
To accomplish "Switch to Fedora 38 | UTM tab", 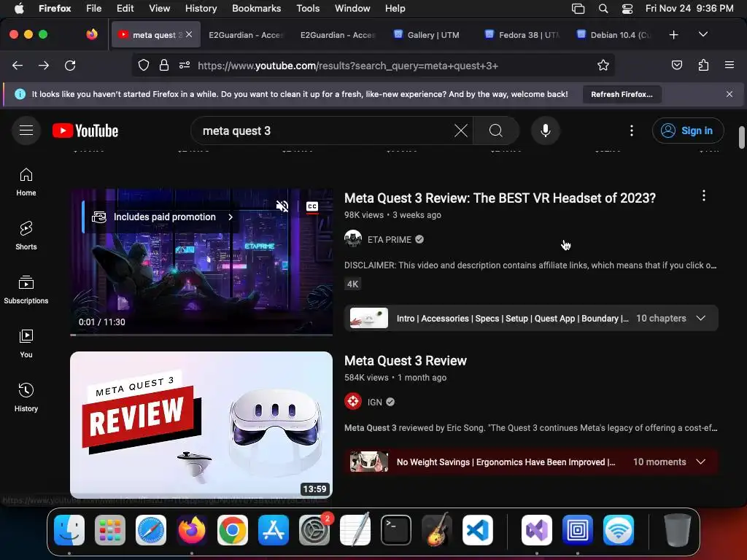I will pyautogui.click(x=522, y=35).
